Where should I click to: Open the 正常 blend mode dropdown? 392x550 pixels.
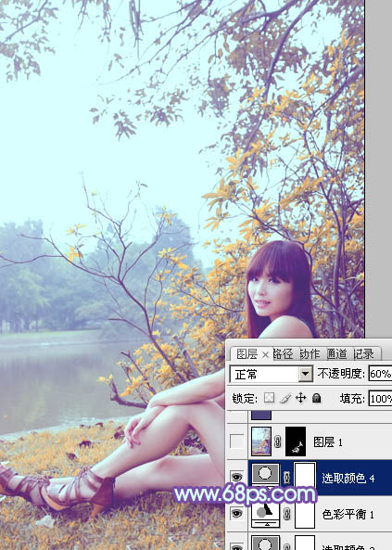pyautogui.click(x=271, y=375)
